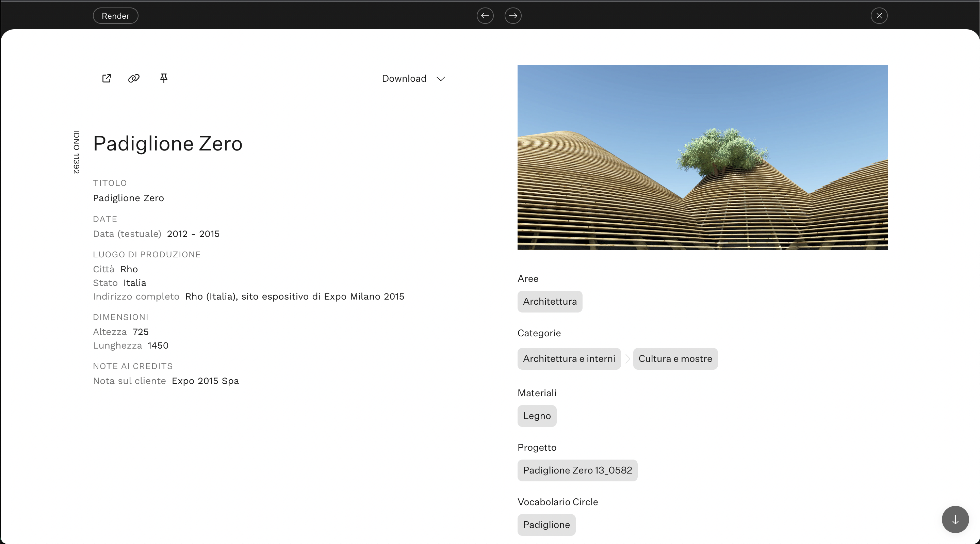Click the Render type badge

115,16
